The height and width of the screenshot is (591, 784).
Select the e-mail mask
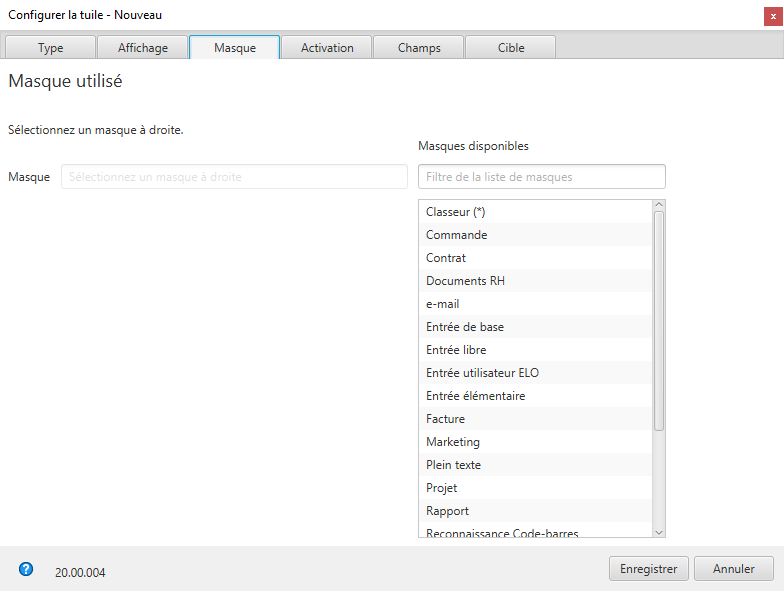536,304
